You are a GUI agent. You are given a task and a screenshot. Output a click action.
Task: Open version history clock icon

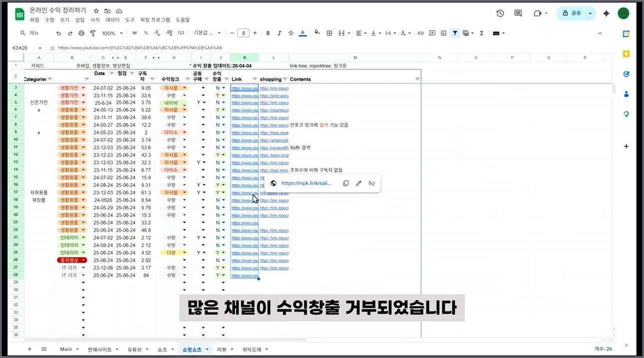500,13
